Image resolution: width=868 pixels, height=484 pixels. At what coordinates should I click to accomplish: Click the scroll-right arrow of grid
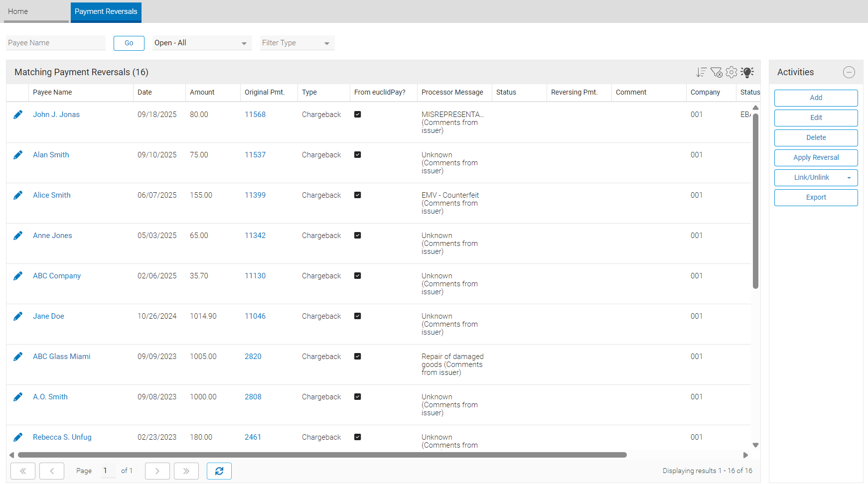(746, 455)
